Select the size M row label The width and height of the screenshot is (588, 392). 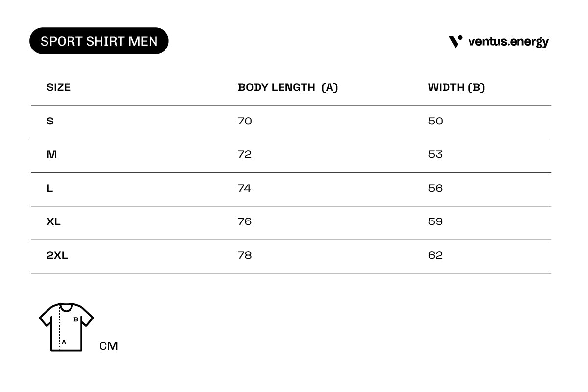[51, 154]
